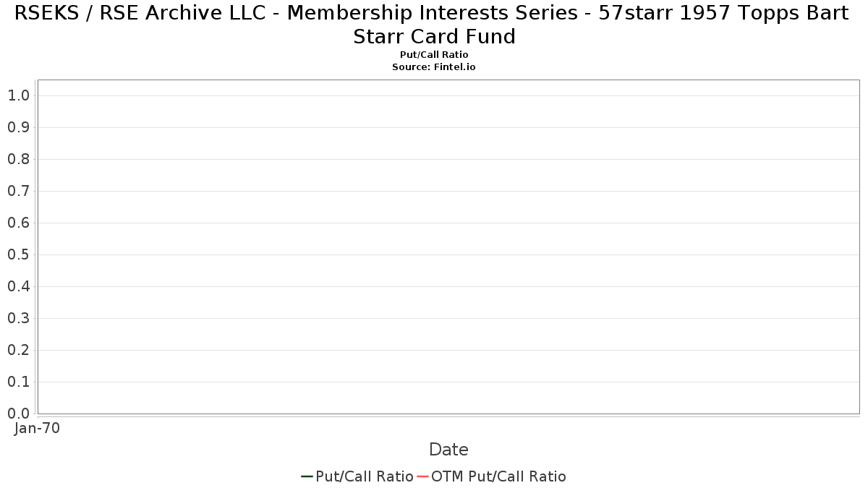Click the dark green Put/Call Ratio legend line
This screenshot has height=488, width=868.
tap(307, 476)
